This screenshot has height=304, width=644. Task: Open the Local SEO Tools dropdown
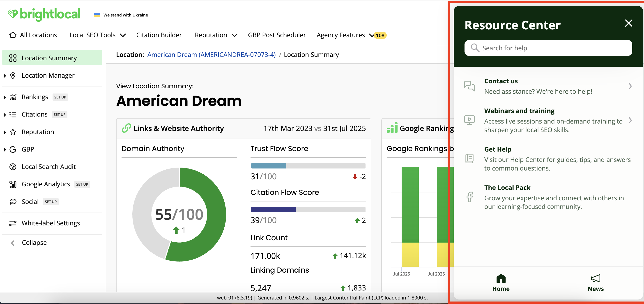coord(97,35)
